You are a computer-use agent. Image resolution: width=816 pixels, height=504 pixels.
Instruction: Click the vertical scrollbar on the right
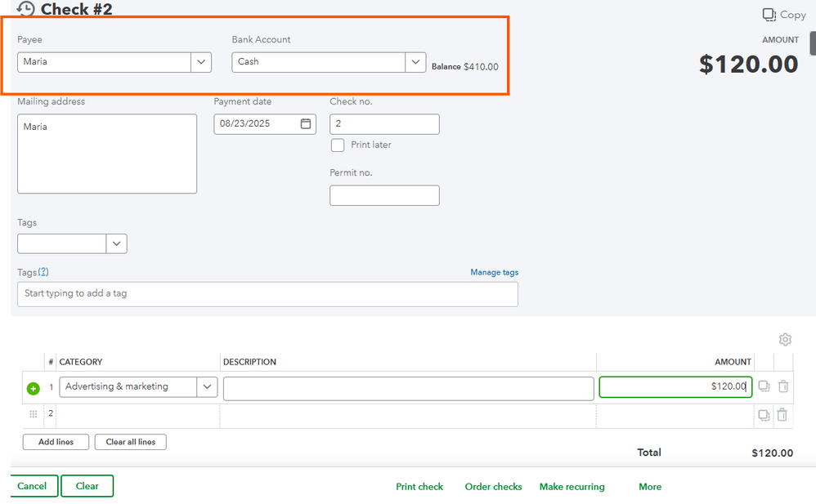(x=813, y=42)
